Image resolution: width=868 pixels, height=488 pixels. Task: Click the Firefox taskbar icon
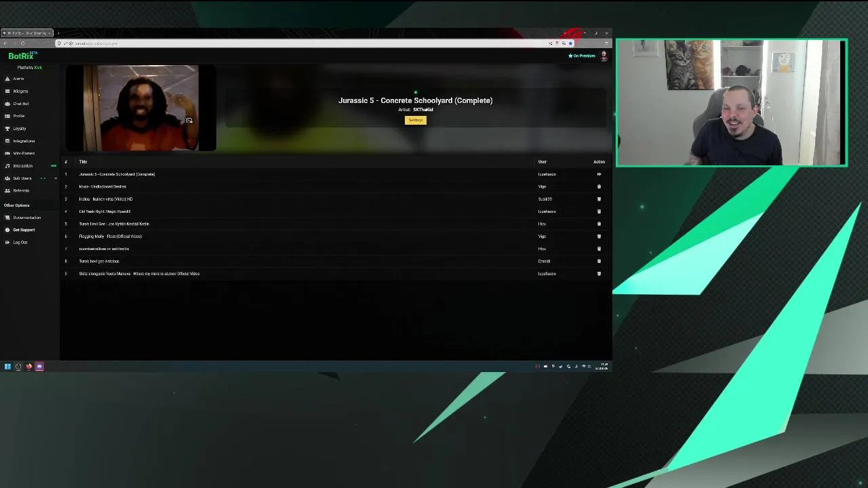coord(28,367)
